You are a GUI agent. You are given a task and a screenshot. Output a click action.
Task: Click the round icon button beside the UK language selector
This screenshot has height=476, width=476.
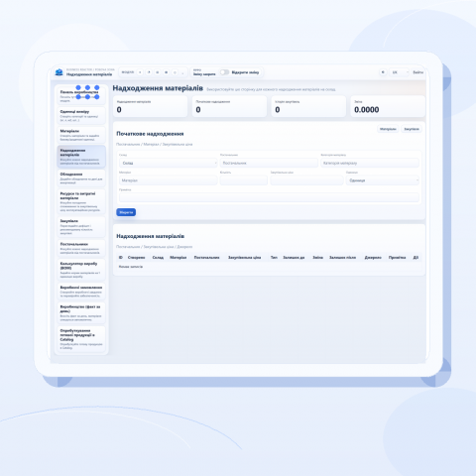[x=383, y=72]
